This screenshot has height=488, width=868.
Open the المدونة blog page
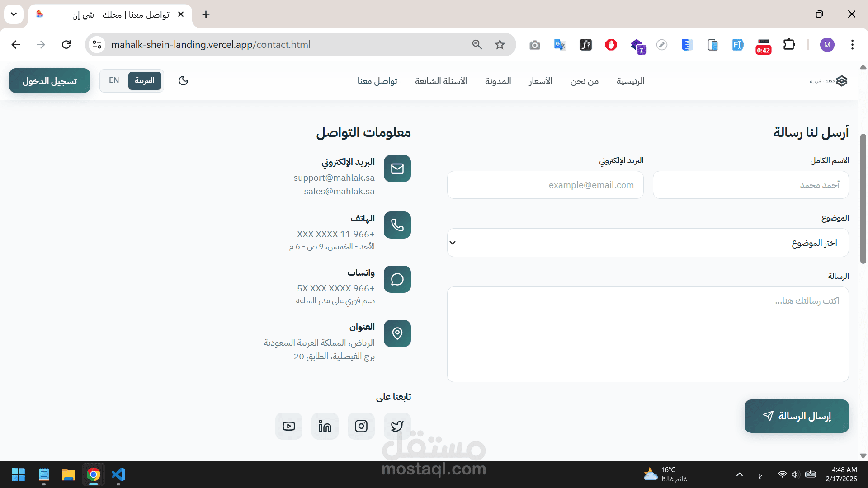pyautogui.click(x=498, y=81)
